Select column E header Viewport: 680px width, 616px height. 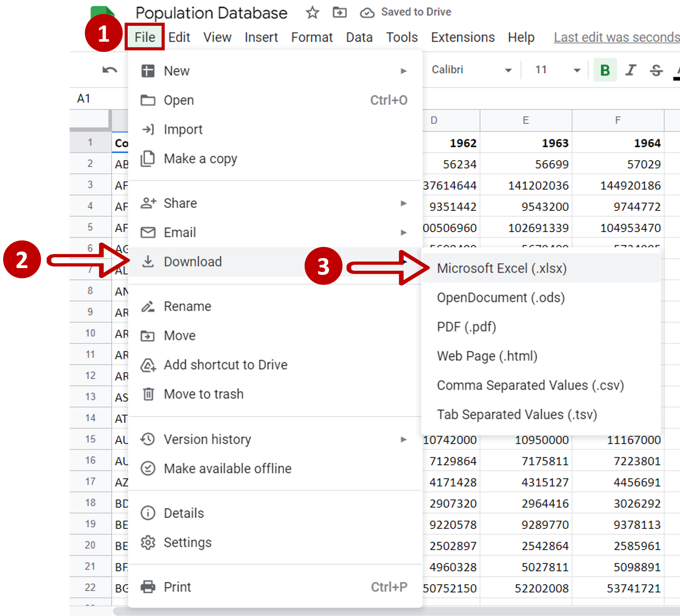click(526, 120)
